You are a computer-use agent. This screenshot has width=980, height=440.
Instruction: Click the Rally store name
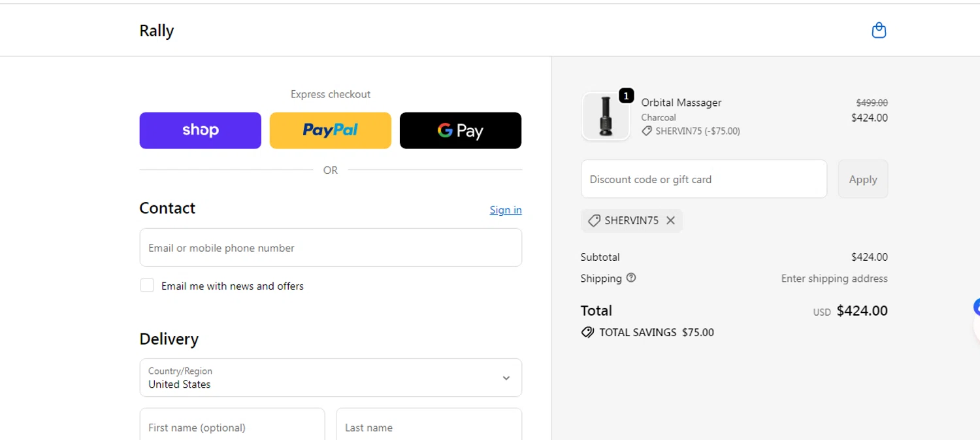(x=157, y=31)
